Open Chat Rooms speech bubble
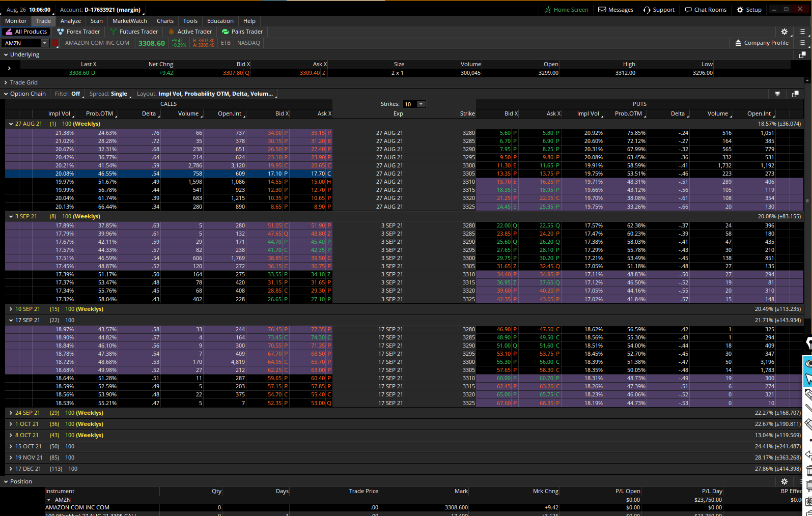 coord(688,10)
